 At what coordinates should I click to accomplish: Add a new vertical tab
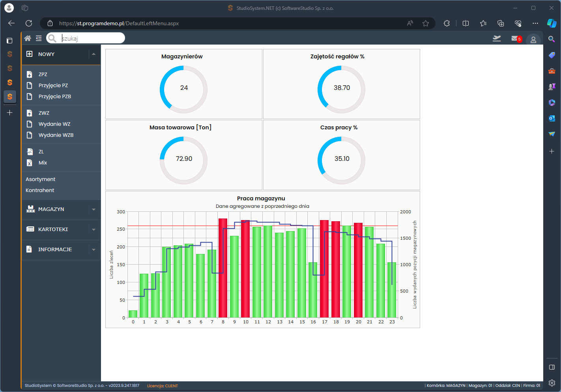coord(10,113)
